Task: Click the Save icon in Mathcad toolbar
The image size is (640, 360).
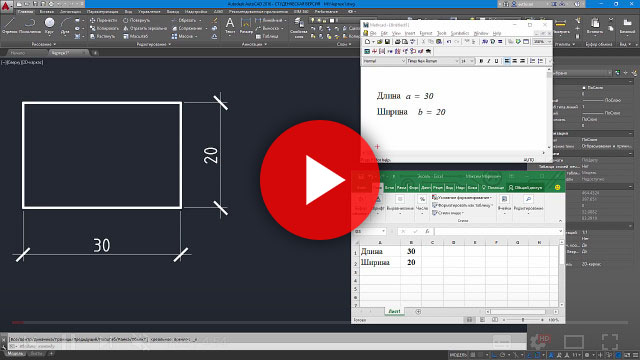Action: coord(387,42)
